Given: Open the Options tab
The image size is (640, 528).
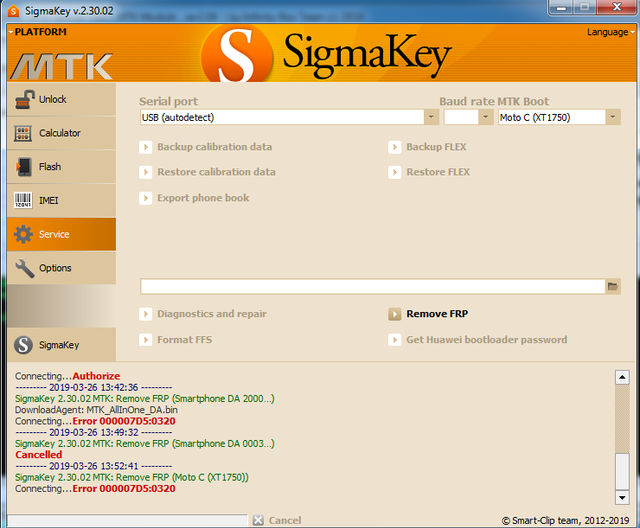Looking at the screenshot, I should (x=61, y=268).
